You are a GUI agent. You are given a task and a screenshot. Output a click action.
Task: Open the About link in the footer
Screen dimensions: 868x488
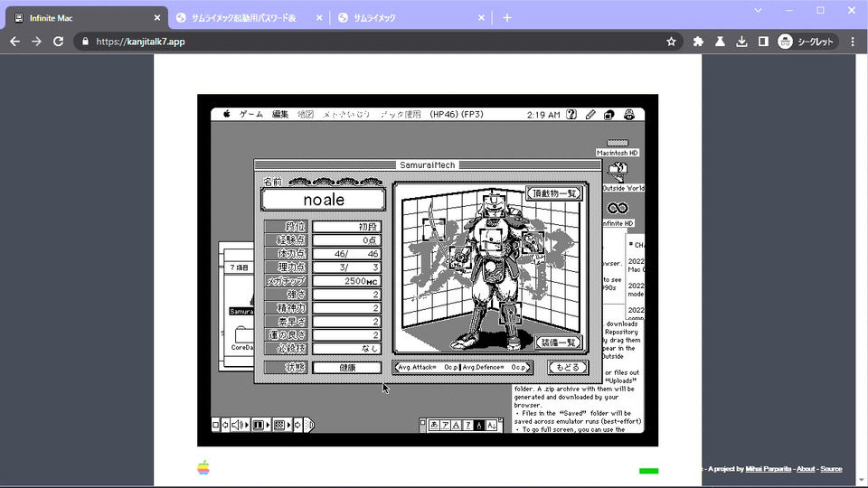tap(806, 469)
